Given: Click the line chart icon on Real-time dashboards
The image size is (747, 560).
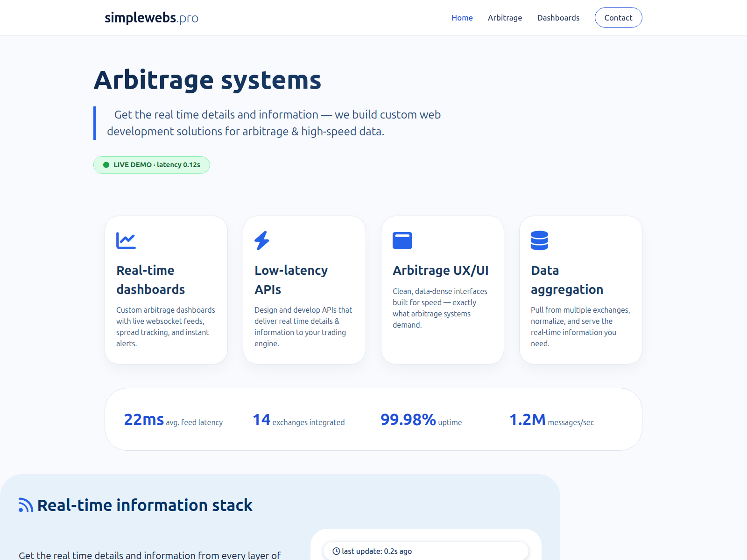Looking at the screenshot, I should tap(126, 240).
